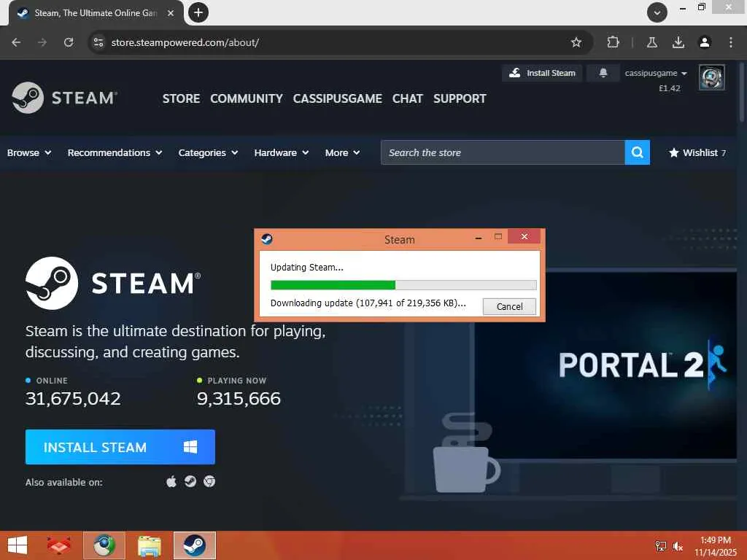This screenshot has height=560, width=747.
Task: Expand the Recommendations dropdown
Action: 115,153
